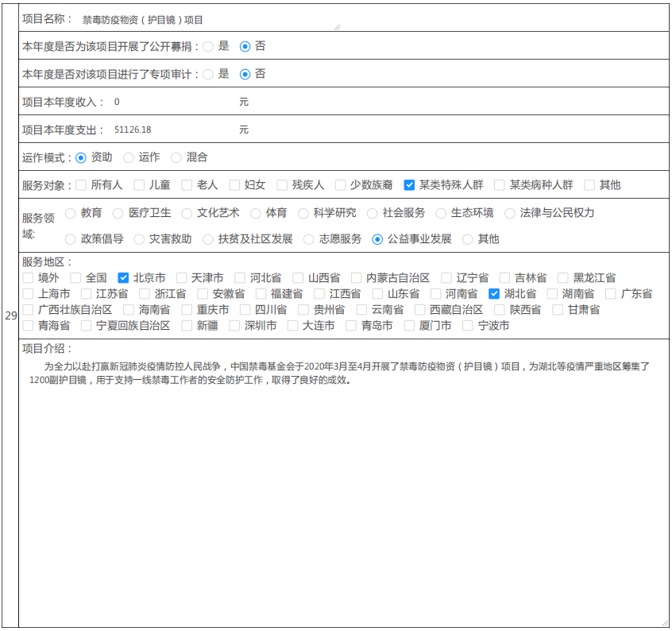Viewport: 672px width, 631px height.
Task: Grab the 项目介绍 textarea resize handle
Action: pyautogui.click(x=664, y=623)
